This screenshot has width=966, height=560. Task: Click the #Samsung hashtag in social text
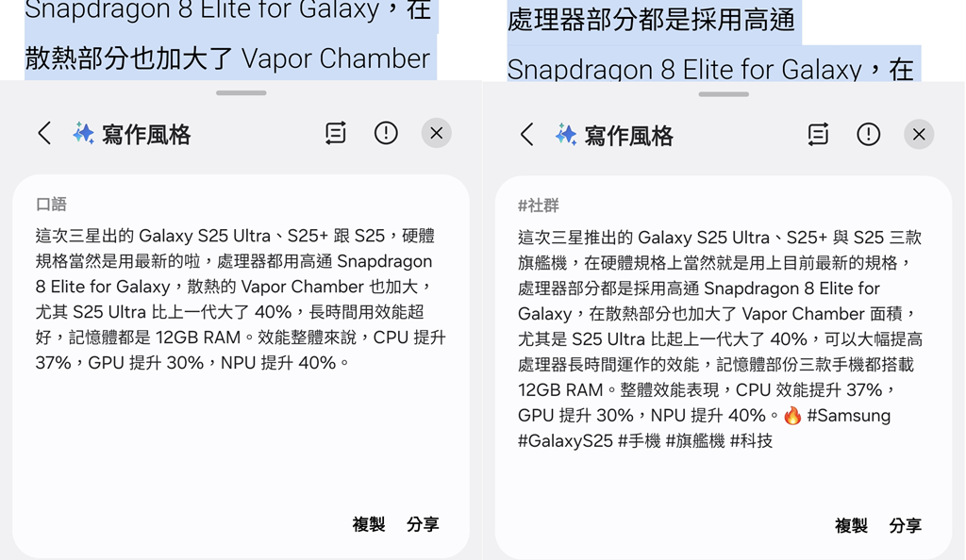point(848,416)
